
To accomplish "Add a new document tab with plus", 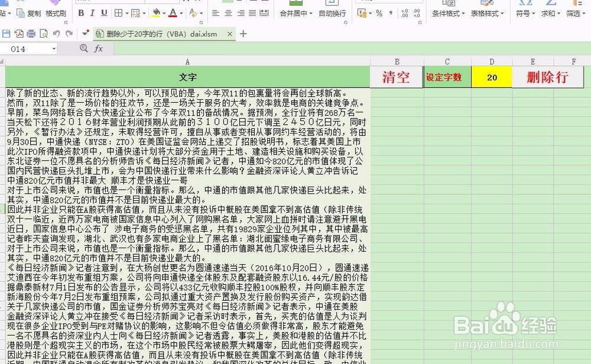I will coord(243,34).
